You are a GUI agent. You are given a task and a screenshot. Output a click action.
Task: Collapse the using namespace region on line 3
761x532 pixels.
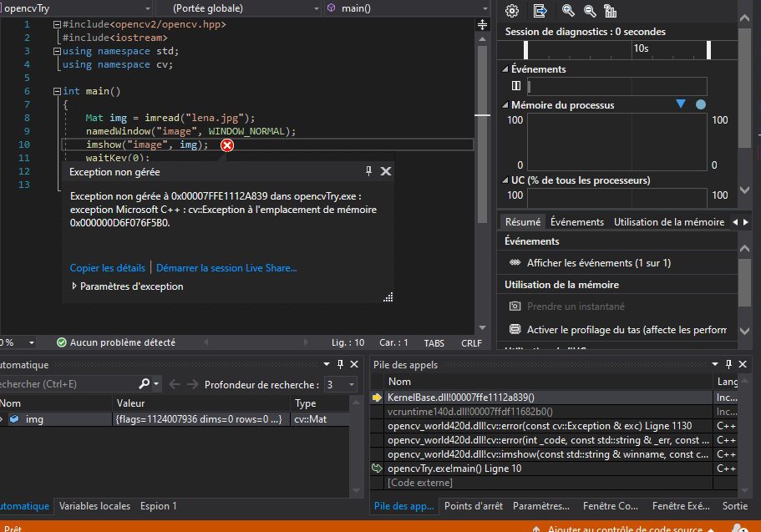coord(57,51)
